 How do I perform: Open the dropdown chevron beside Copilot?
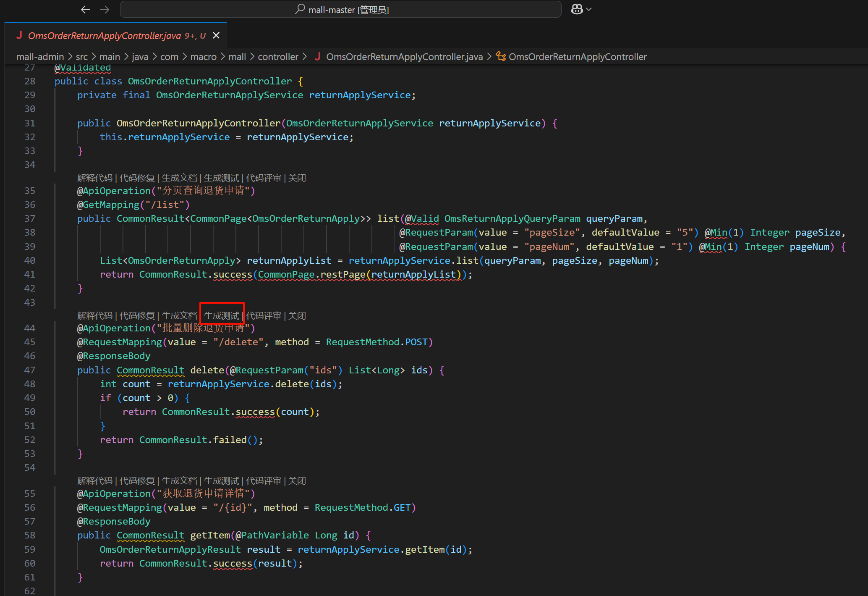[x=589, y=9]
